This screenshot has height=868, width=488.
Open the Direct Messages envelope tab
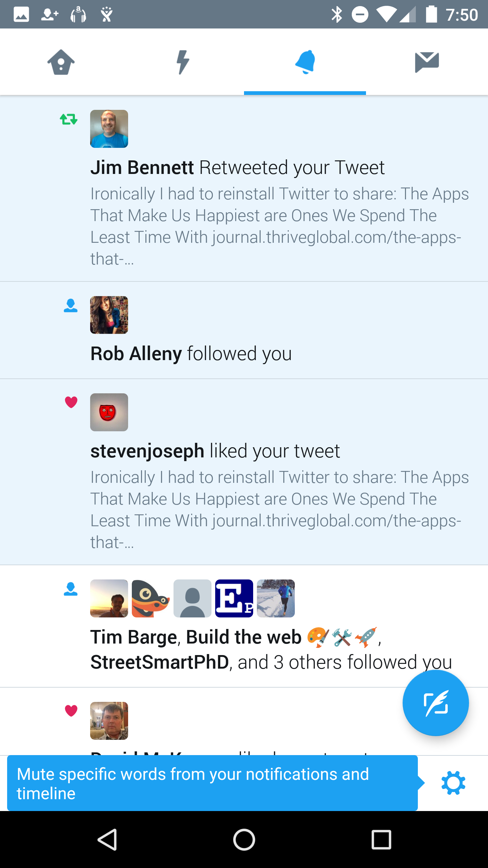[427, 62]
